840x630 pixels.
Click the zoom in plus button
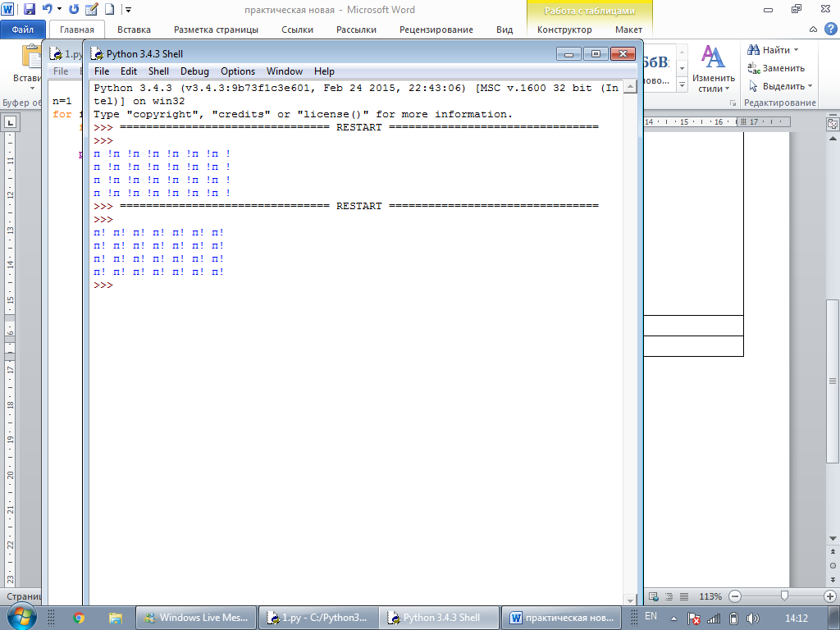[x=830, y=596]
